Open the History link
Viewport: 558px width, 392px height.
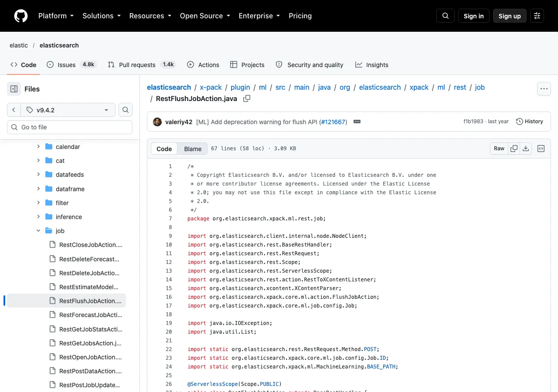click(x=530, y=122)
